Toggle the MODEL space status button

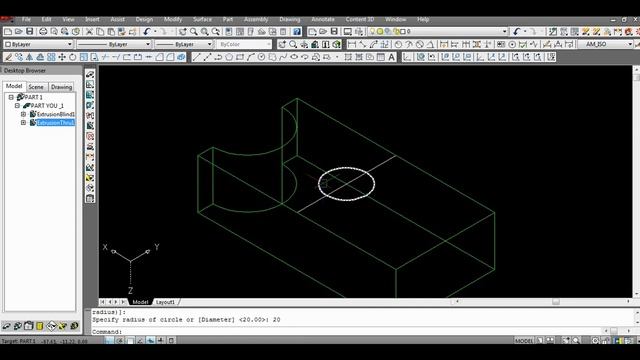tap(524, 340)
